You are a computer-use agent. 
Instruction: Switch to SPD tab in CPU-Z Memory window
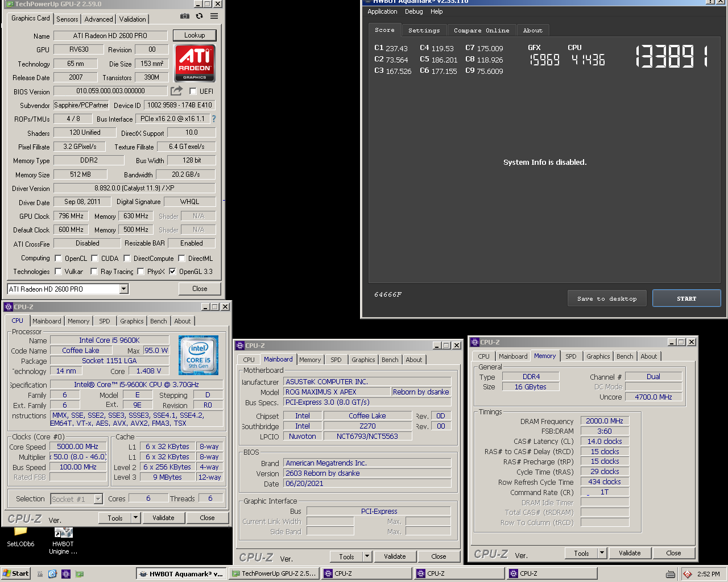click(x=570, y=356)
